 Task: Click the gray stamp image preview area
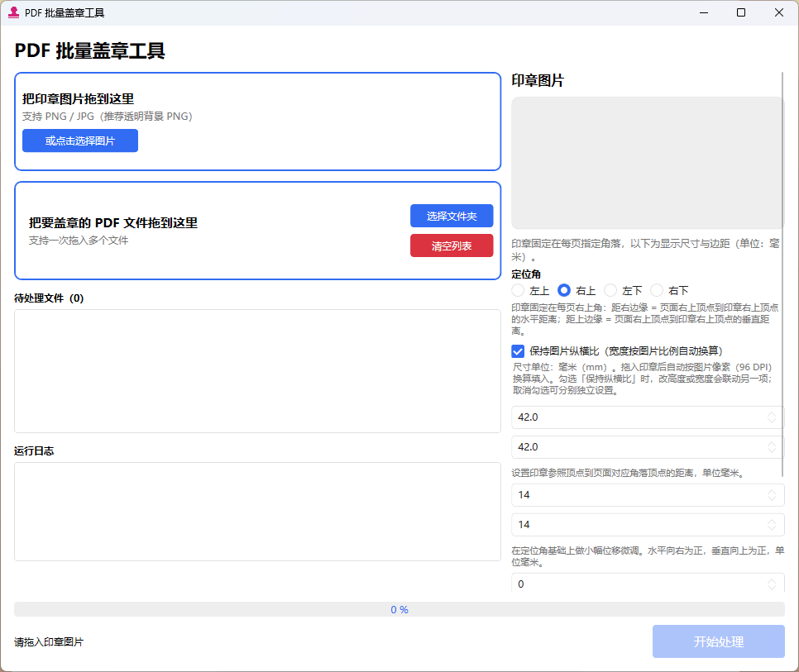647,163
